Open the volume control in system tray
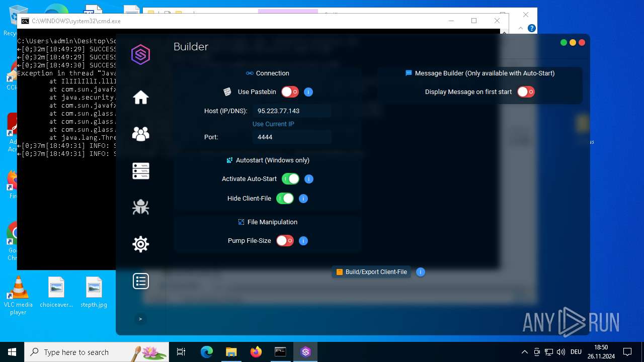The height and width of the screenshot is (362, 644). coord(561,352)
